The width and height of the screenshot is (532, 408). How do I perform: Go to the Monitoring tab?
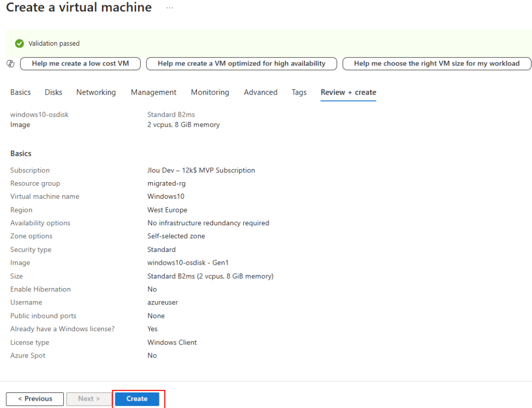(210, 92)
